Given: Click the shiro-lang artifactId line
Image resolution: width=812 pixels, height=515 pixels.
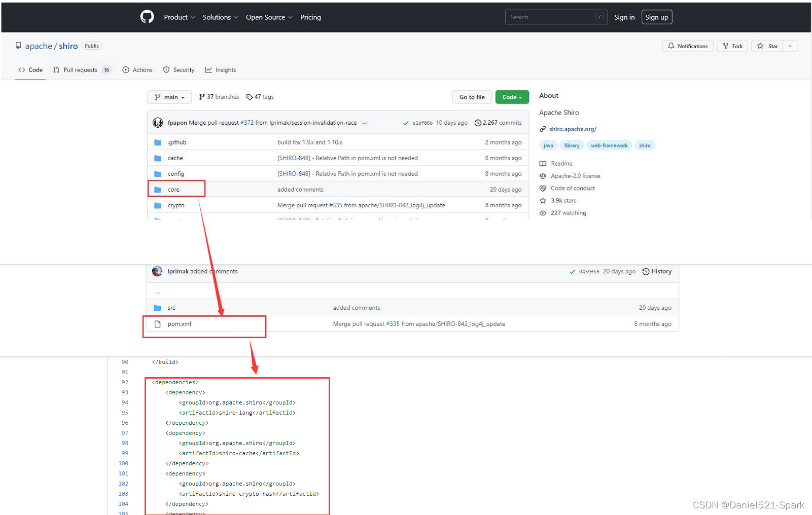Looking at the screenshot, I should (237, 413).
